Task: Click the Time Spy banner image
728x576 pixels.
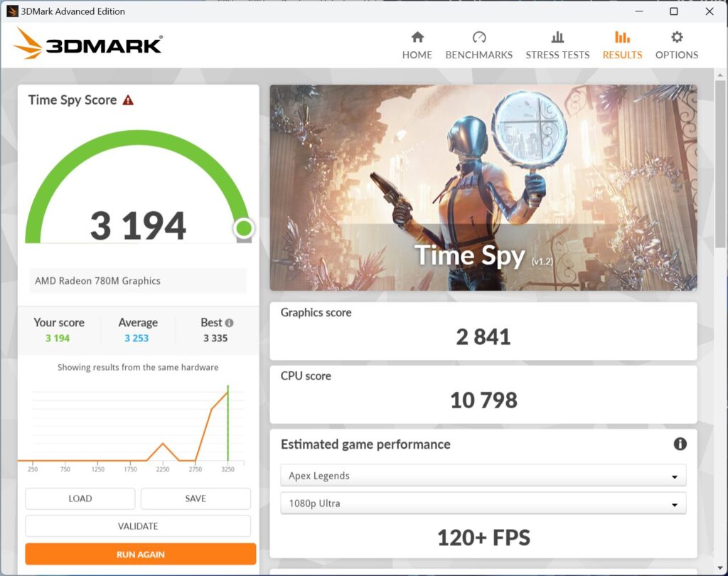Action: (483, 188)
